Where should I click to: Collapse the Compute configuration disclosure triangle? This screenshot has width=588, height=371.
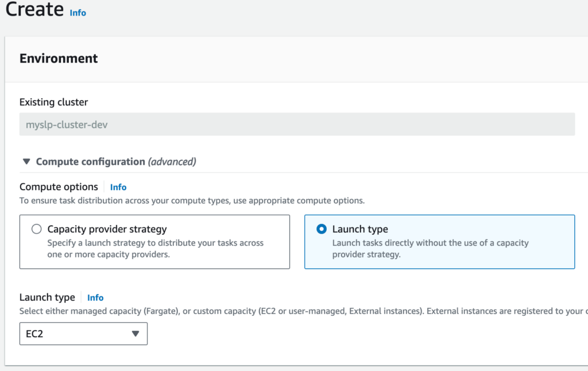coord(26,162)
